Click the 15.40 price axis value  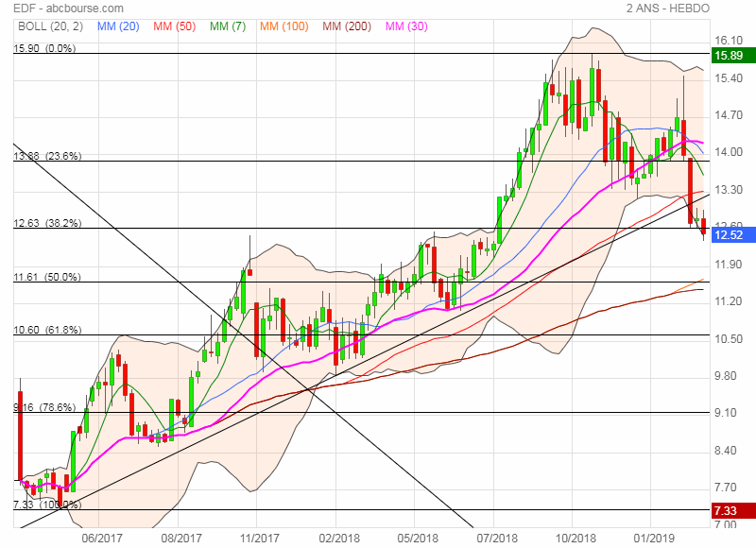728,78
